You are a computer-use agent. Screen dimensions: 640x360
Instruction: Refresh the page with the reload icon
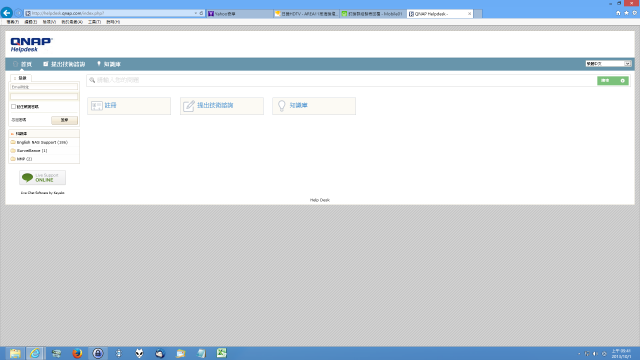201,13
